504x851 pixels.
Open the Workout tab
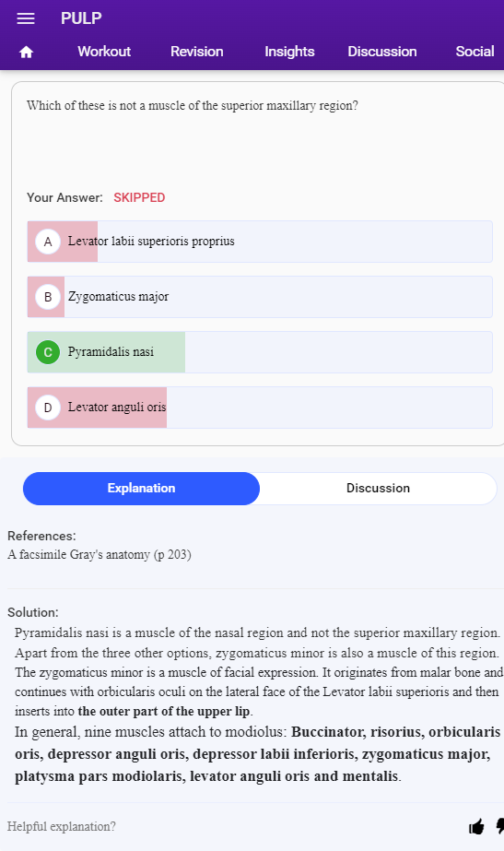click(x=104, y=52)
